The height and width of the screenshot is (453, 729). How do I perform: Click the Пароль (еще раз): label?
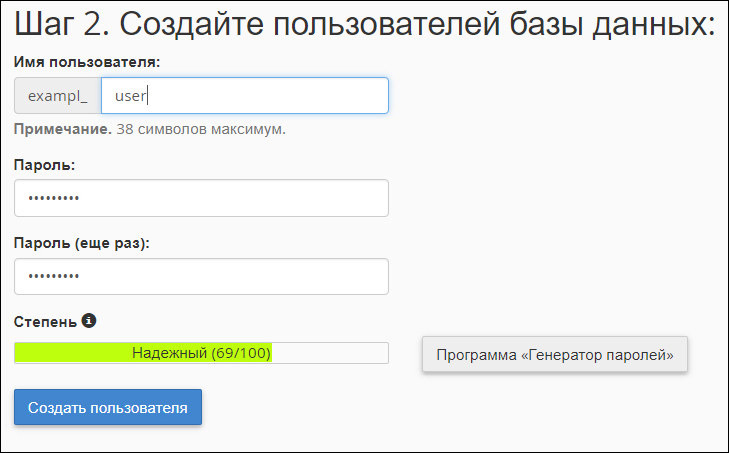(82, 243)
